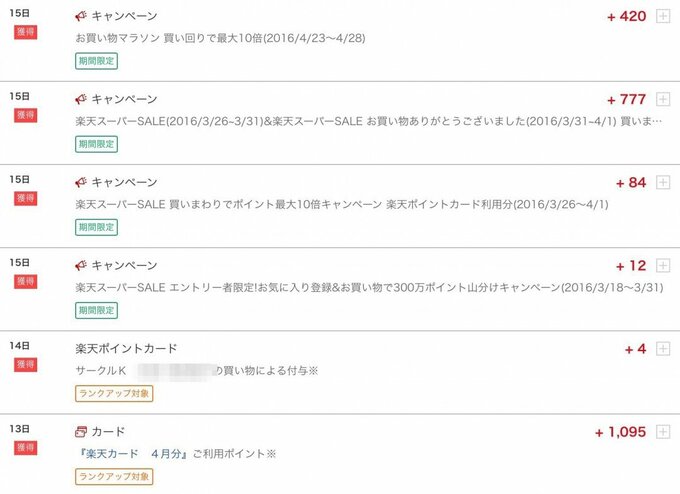This screenshot has height=494, width=680.
Task: Click the card icon next to カード
Action: [x=81, y=432]
